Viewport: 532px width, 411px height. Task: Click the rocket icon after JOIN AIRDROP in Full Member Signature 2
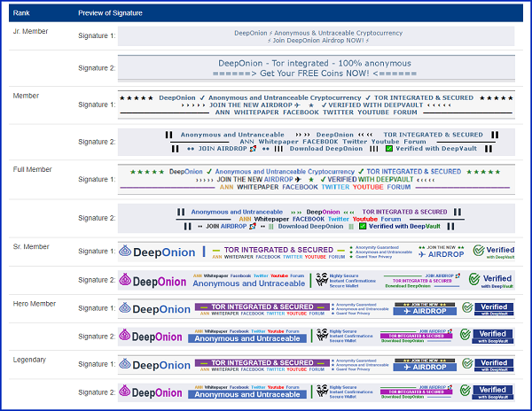click(253, 226)
